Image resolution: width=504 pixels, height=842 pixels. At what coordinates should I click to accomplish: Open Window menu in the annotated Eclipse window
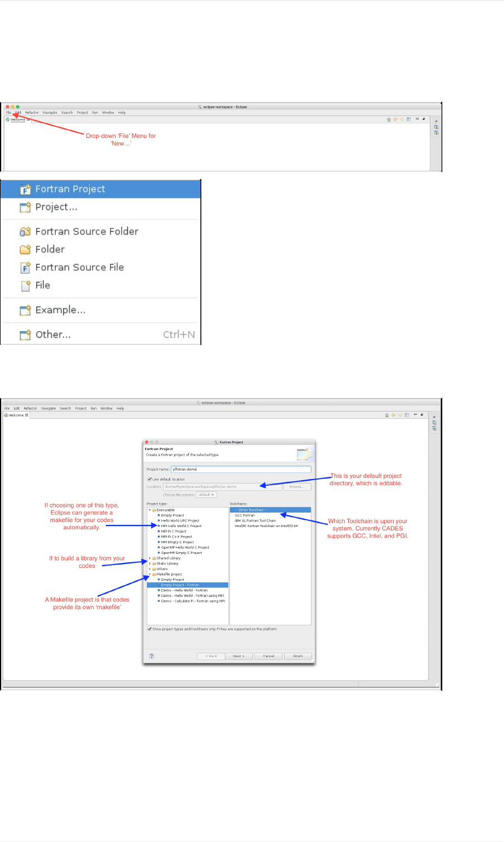(108, 112)
